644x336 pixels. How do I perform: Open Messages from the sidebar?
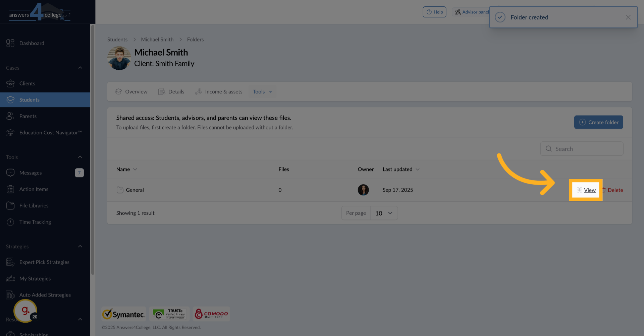click(x=31, y=173)
